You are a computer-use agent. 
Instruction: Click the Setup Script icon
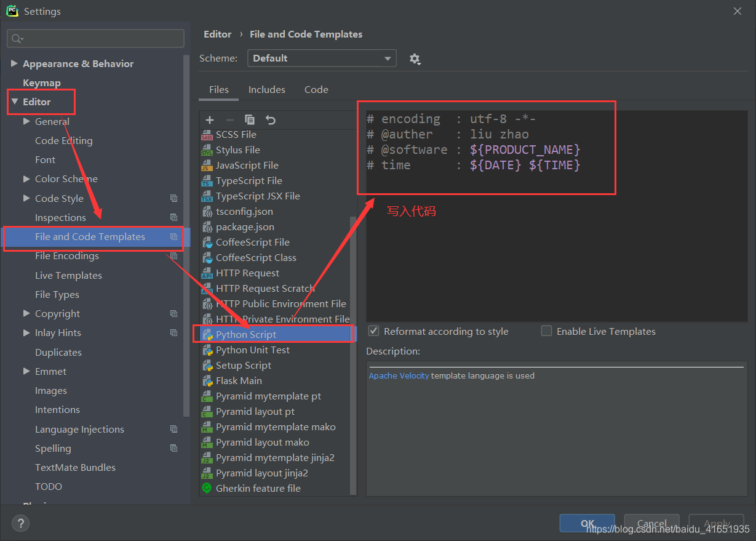click(207, 366)
